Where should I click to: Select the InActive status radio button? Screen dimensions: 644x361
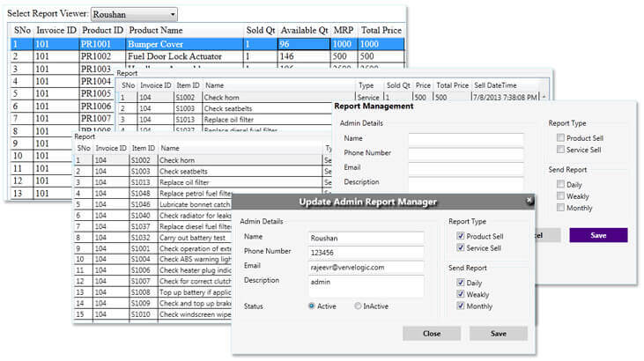[x=358, y=306]
